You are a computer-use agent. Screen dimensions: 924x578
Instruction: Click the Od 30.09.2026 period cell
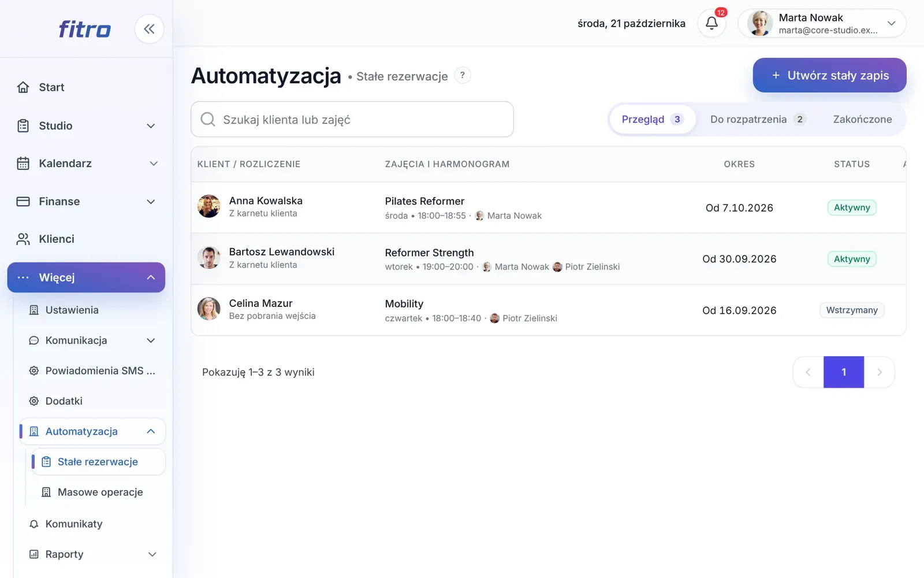(x=739, y=259)
